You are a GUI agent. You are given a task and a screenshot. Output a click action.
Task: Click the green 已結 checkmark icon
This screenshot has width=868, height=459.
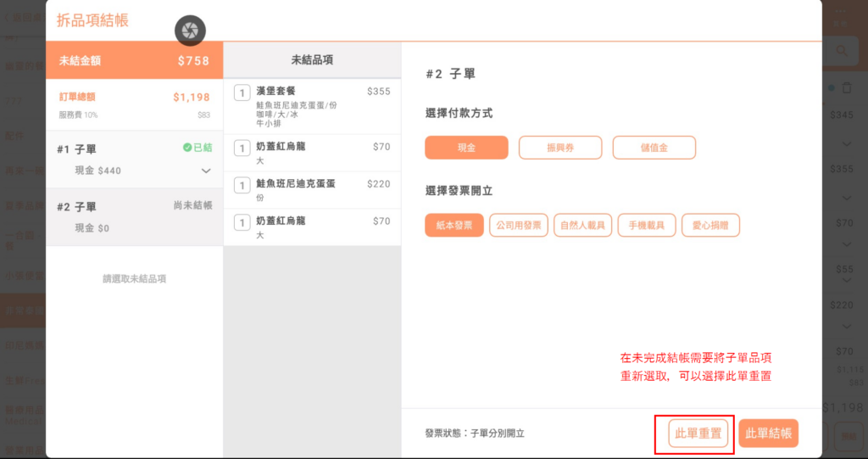[187, 148]
